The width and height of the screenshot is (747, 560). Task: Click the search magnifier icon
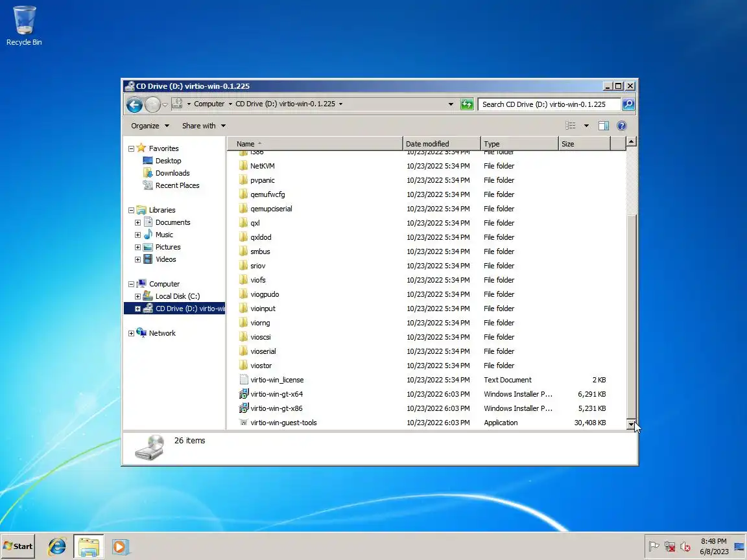coord(628,104)
